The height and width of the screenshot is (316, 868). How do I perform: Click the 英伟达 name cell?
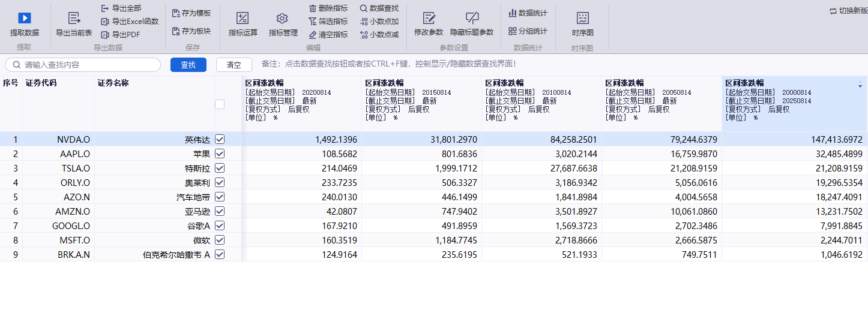point(154,139)
